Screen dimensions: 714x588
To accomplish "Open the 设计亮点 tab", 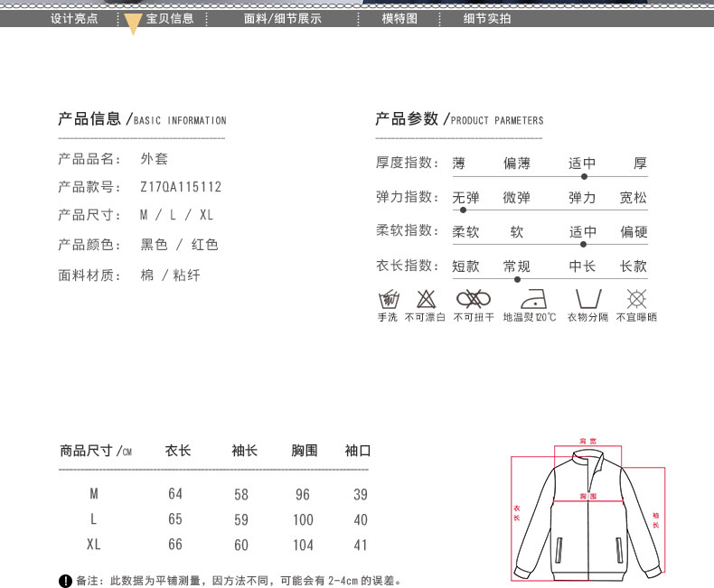I will click(x=74, y=18).
